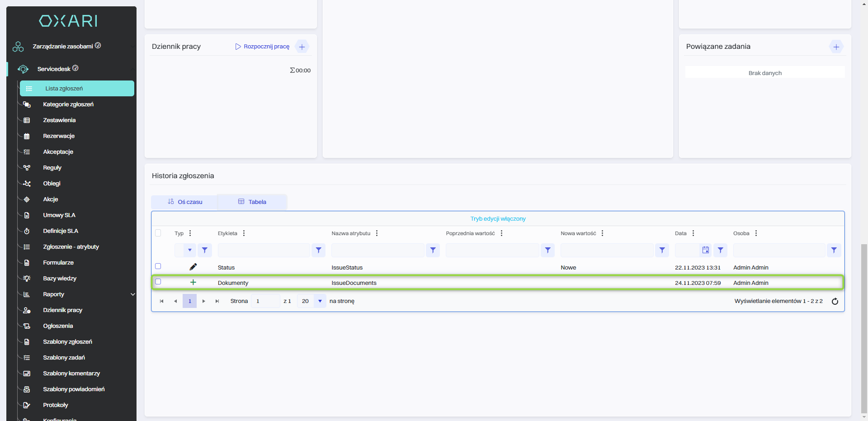Go to the last page of the table
Screen dimensions: 868x421
click(x=217, y=301)
